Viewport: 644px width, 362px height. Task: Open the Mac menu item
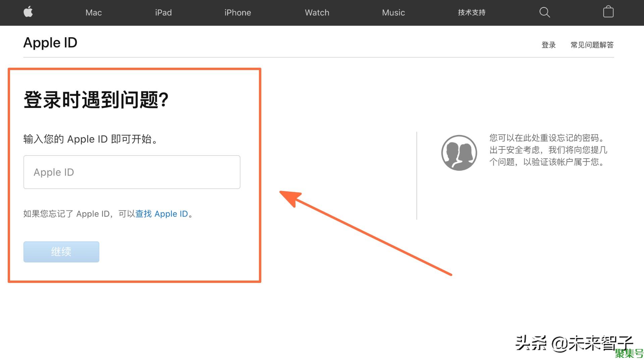pyautogui.click(x=94, y=13)
